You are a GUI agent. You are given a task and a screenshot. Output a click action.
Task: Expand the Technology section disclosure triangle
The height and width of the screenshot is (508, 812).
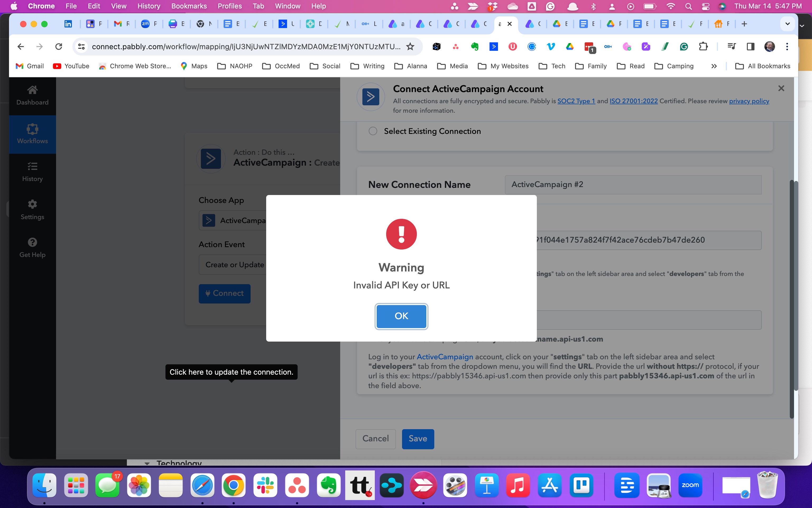[147, 464]
